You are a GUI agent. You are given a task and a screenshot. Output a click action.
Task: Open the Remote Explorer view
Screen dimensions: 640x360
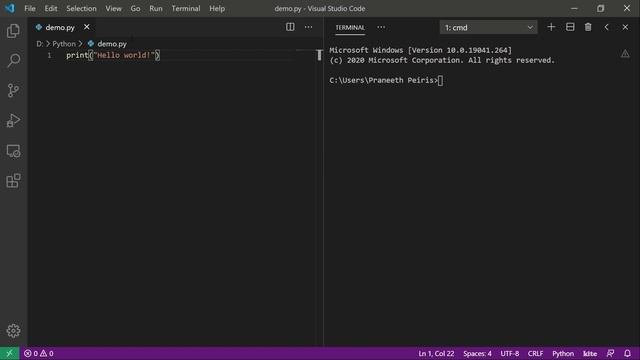coord(13,151)
